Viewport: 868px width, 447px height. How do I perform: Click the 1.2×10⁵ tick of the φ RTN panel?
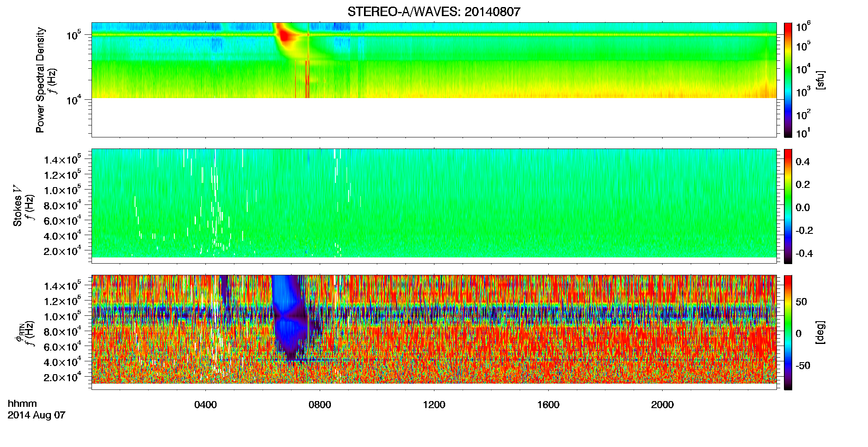pyautogui.click(x=63, y=301)
